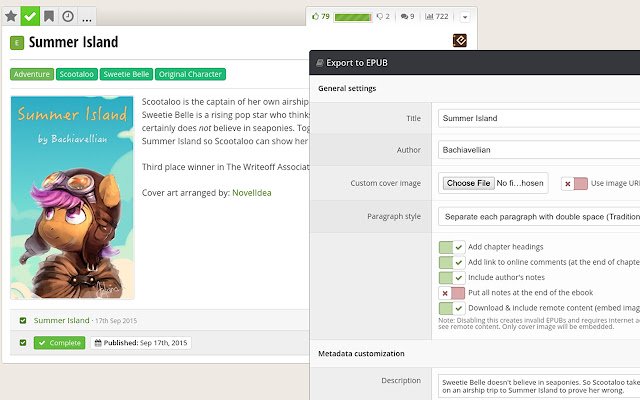
Task: Click Choose File for custom cover
Action: [x=469, y=183]
